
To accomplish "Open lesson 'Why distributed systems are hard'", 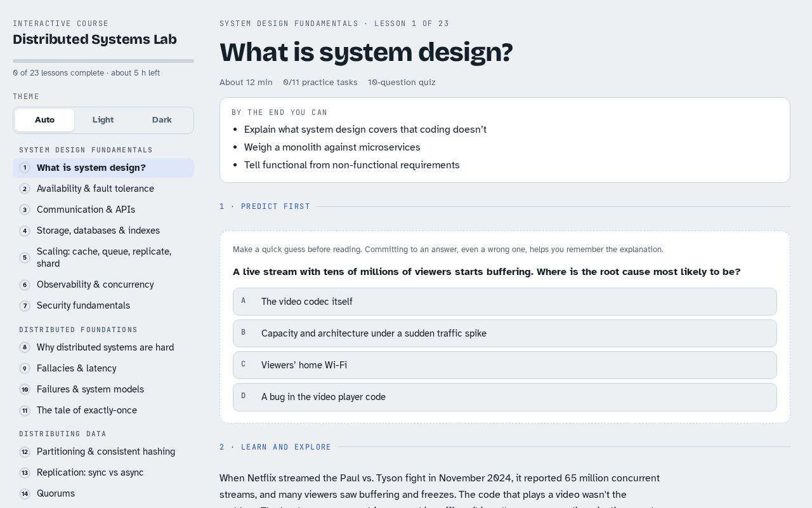I will pyautogui.click(x=103, y=347).
